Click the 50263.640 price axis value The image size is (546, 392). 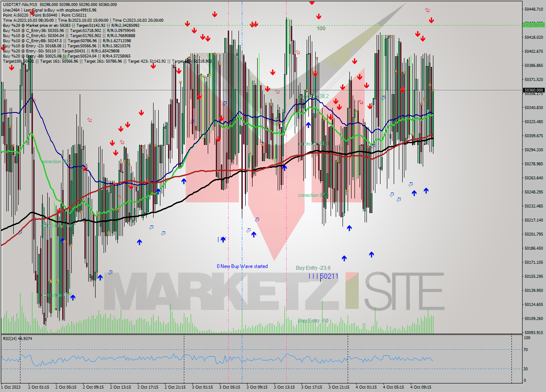[534, 178]
